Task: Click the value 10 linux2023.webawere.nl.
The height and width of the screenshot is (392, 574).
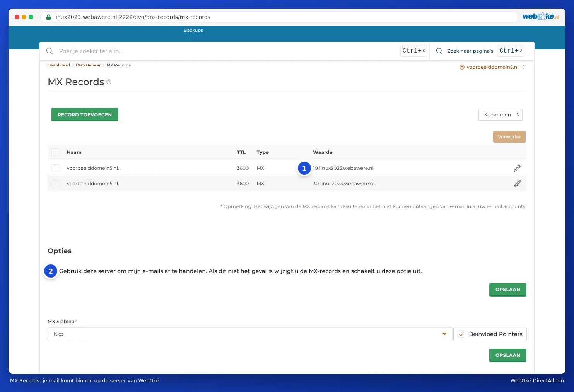Action: pos(344,168)
